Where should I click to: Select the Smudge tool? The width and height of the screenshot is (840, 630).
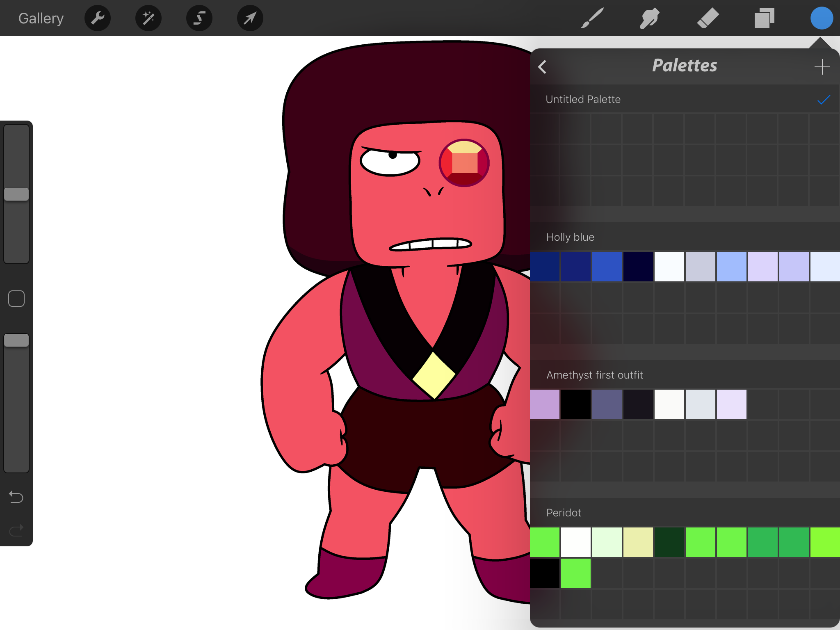[649, 18]
